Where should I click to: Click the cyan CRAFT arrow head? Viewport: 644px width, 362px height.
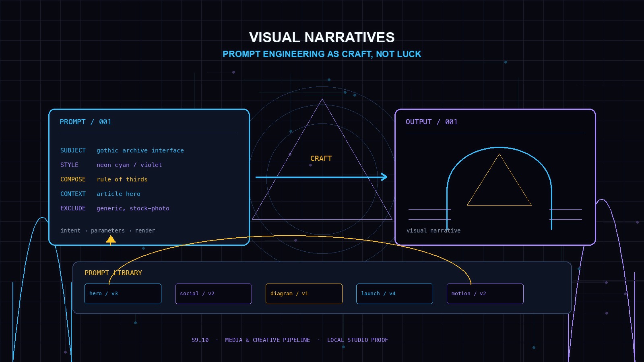384,177
